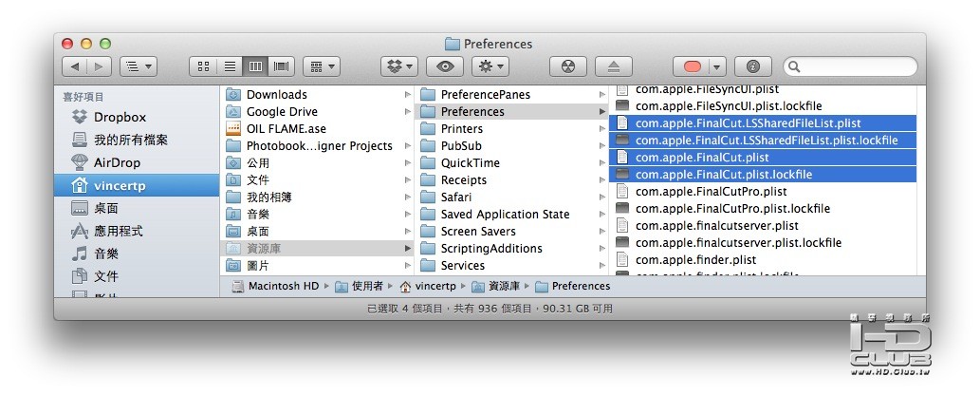
Task: Select 桌面 in the sidebar
Action: point(137,209)
